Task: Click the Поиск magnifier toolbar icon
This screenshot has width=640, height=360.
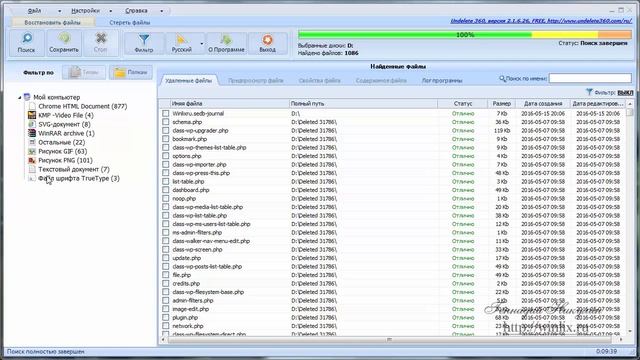Action: click(27, 39)
